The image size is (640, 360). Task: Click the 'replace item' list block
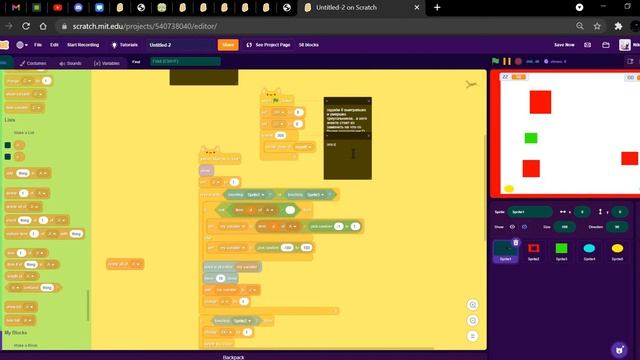45,234
